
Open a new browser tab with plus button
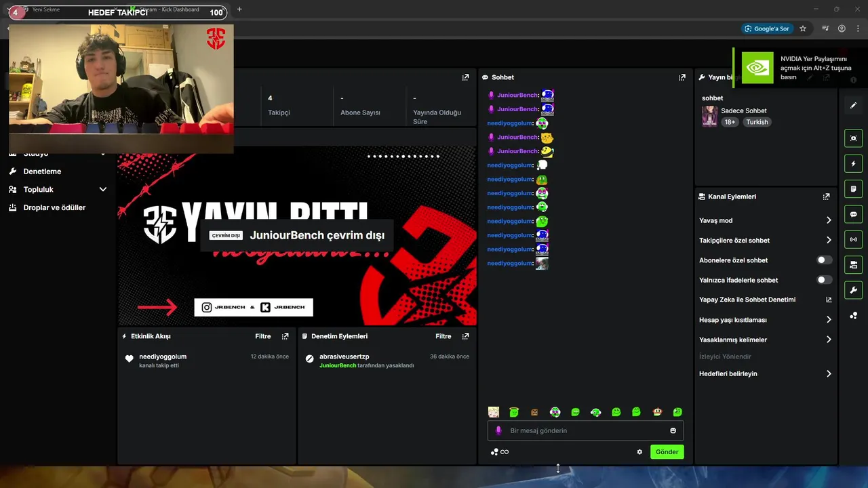[239, 9]
